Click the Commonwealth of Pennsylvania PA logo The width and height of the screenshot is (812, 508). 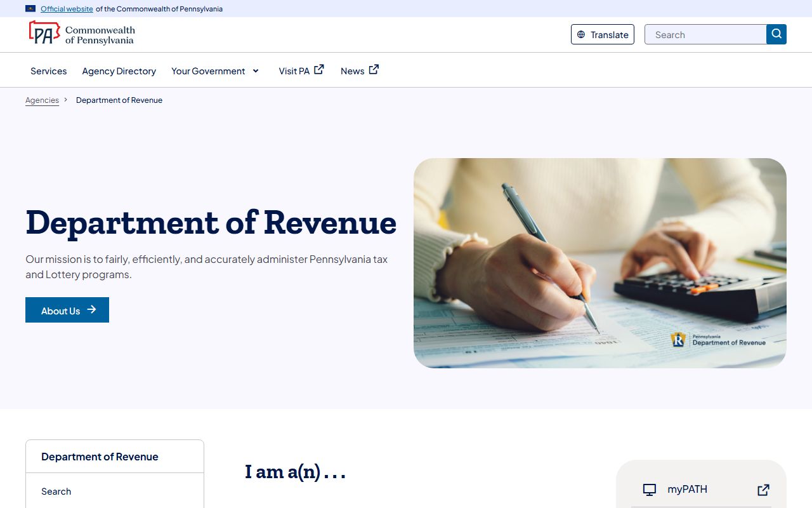tap(82, 33)
